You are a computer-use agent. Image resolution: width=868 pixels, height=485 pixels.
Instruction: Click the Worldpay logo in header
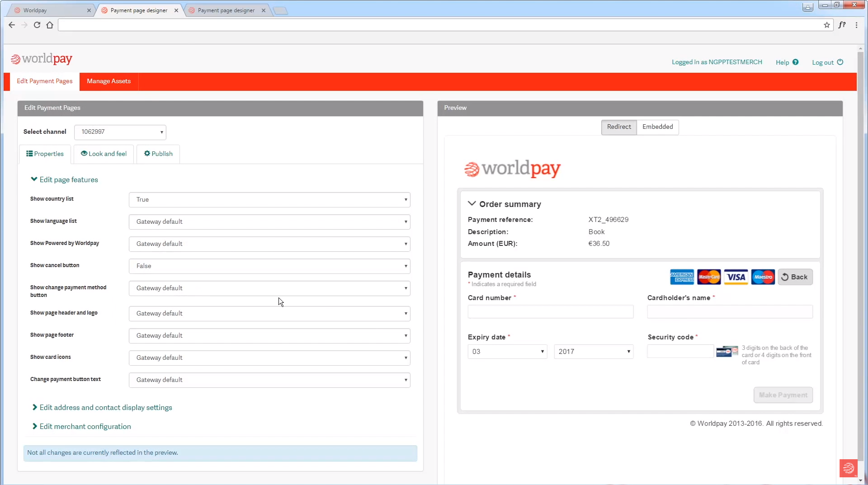(x=41, y=59)
